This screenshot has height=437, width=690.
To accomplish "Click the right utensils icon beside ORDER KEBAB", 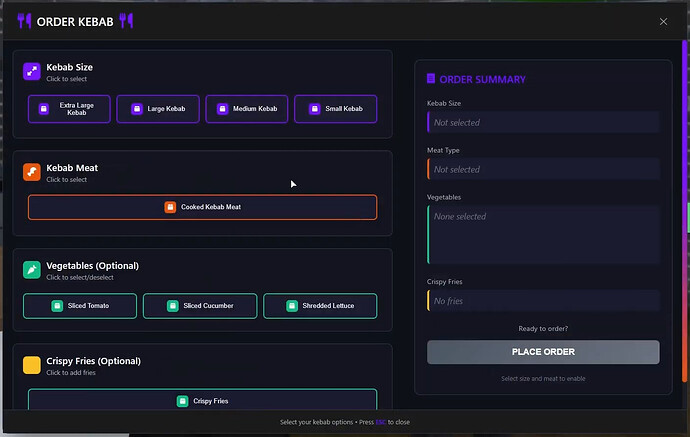I will tap(126, 21).
